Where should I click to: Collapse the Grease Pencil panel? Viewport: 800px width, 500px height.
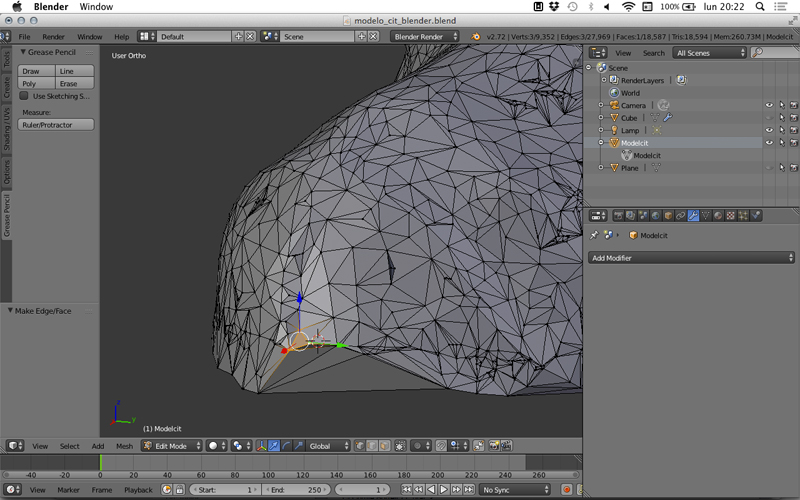(23, 52)
